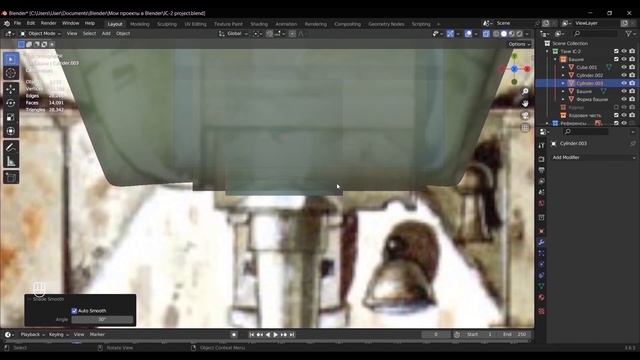Toggle Auto Smooth checkbox

coord(74,311)
